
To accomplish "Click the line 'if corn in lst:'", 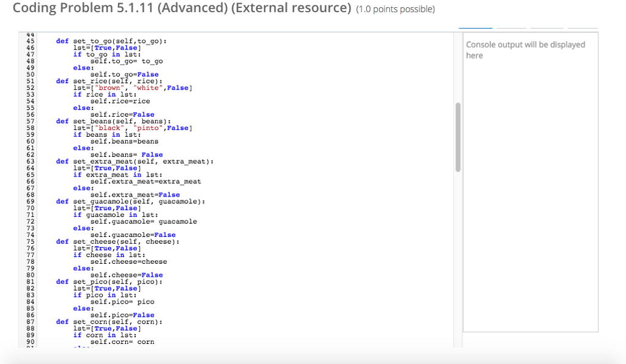I will click(x=105, y=335).
